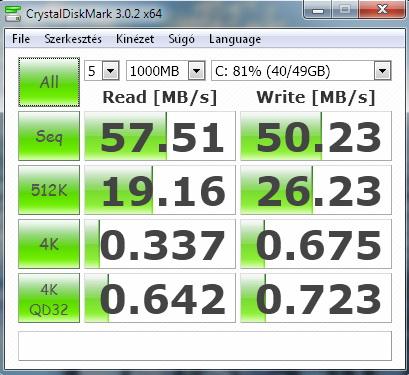Click the empty comment field at bottom
The height and width of the screenshot is (375, 409).
tap(205, 346)
